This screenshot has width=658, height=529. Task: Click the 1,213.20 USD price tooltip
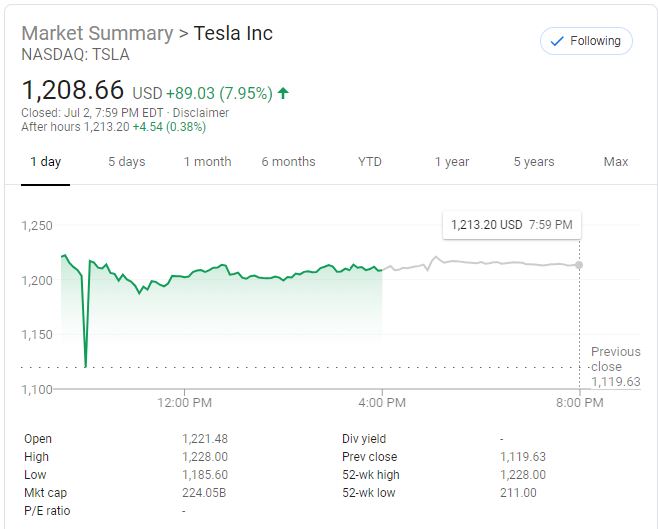[510, 225]
